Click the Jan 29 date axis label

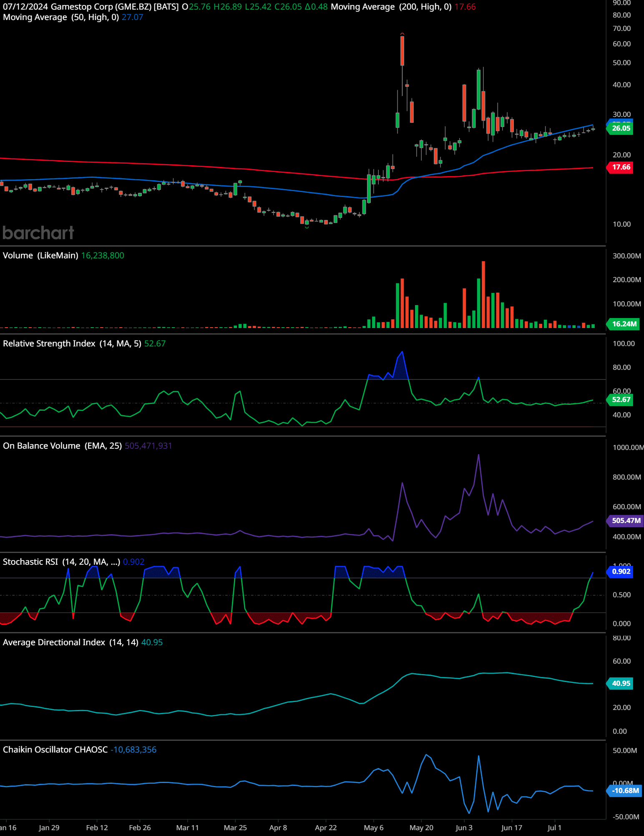tap(49, 828)
